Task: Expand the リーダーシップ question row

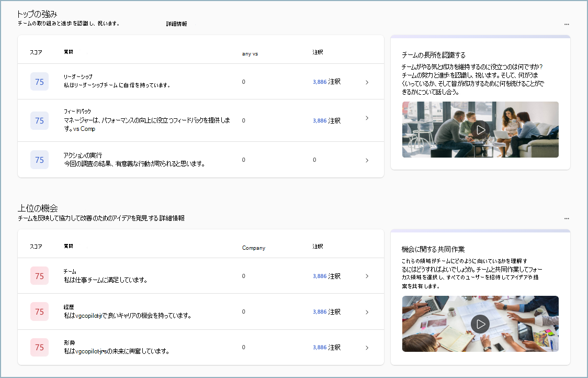Action: click(x=367, y=82)
